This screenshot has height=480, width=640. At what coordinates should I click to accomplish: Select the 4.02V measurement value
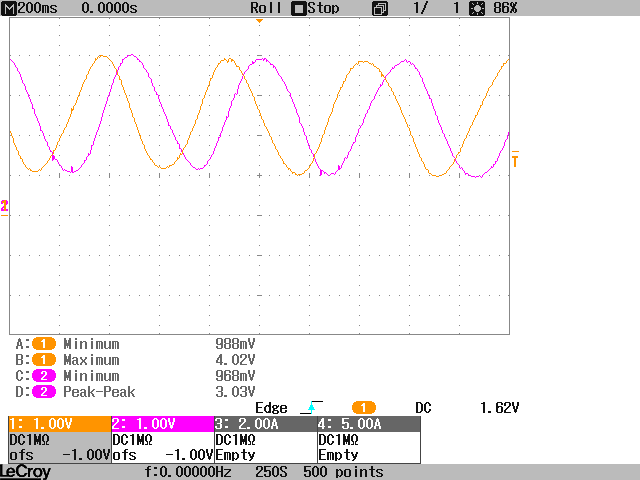tap(235, 360)
